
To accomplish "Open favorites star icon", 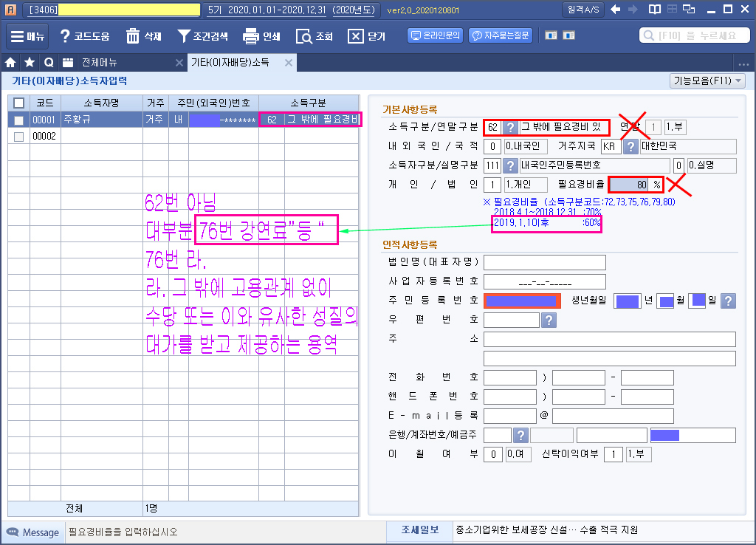I will point(30,62).
